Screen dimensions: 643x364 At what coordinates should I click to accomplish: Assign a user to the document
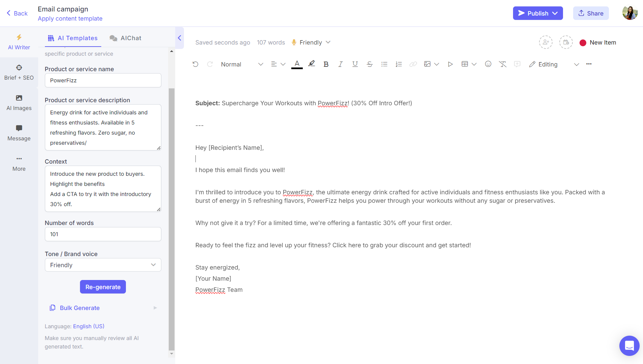tap(546, 42)
